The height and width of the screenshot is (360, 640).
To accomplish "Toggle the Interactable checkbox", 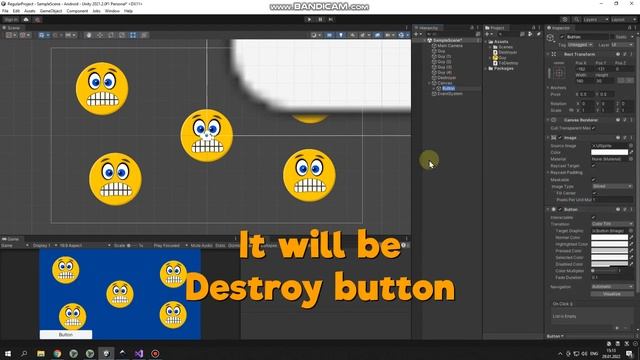I will (x=593, y=218).
